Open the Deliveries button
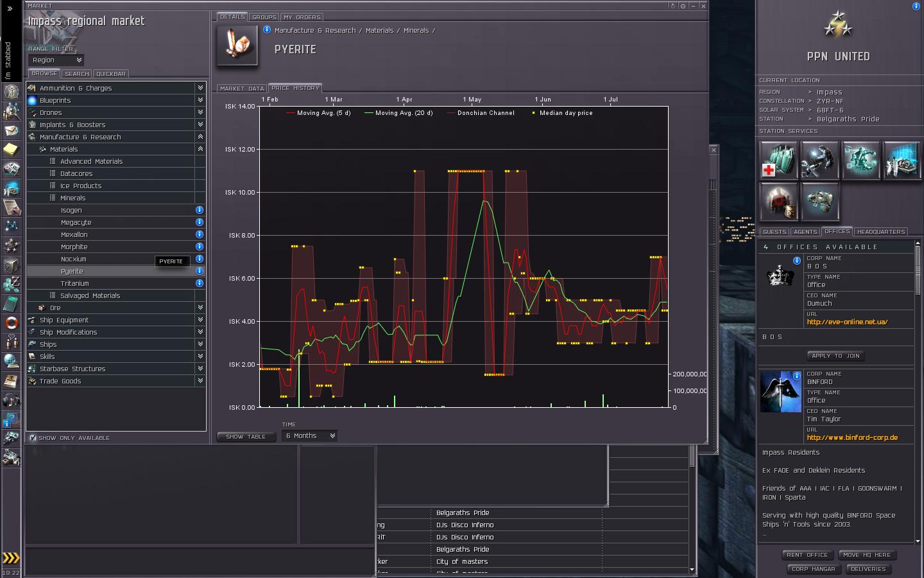924x578 pixels. pyautogui.click(x=868, y=569)
